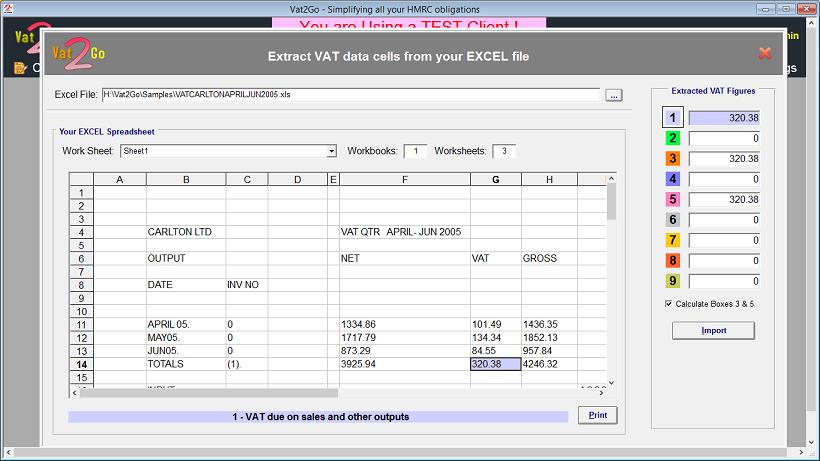Click spreadsheet horizontal scrollbar right arrow

click(602, 393)
